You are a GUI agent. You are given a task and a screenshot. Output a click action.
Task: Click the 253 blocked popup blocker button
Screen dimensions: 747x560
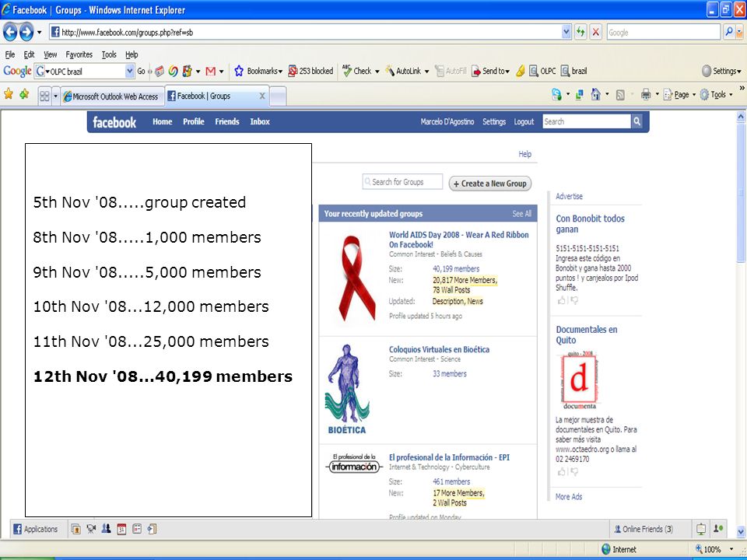tap(310, 71)
